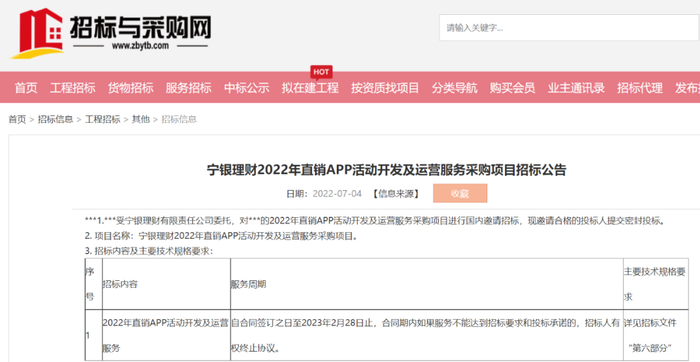This screenshot has height=362, width=700.
Task: Focus the keyword search input field
Action: (x=569, y=28)
